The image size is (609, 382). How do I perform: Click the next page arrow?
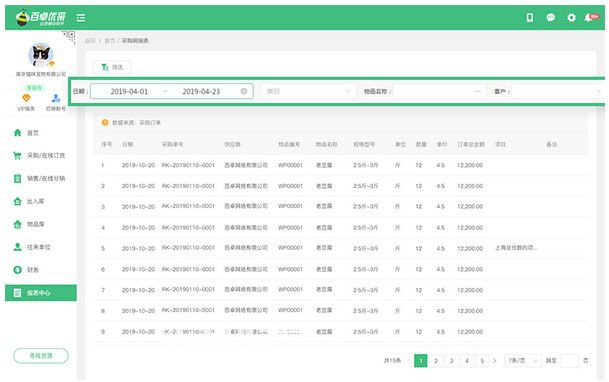(494, 361)
